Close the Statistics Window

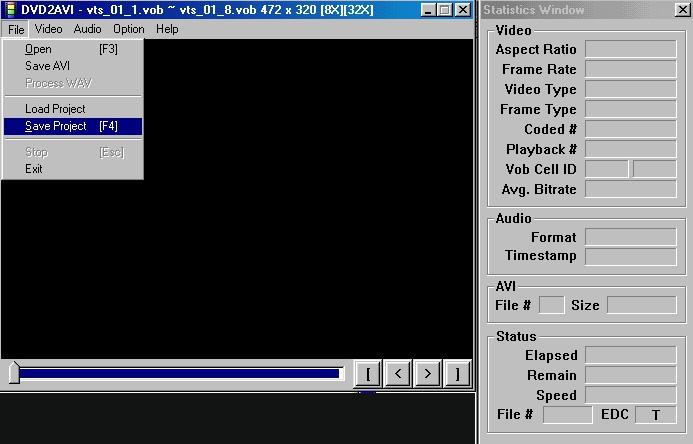682,10
